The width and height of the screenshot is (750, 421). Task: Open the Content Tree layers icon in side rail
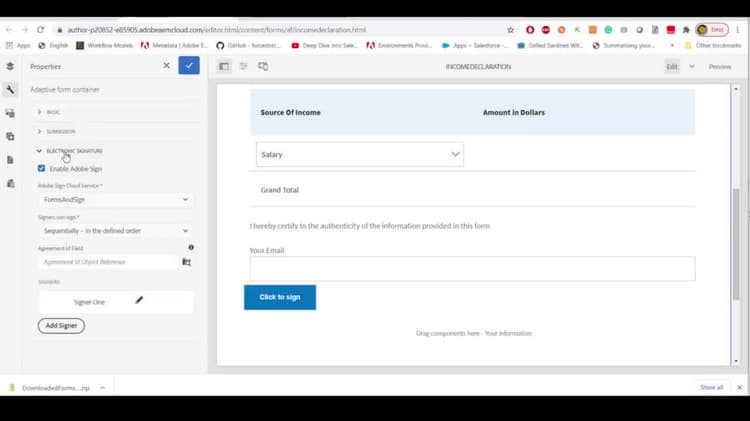[x=10, y=66]
